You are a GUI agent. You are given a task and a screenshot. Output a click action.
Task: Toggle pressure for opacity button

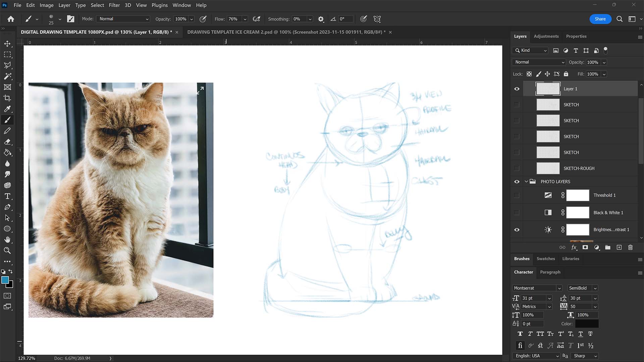[x=203, y=19]
